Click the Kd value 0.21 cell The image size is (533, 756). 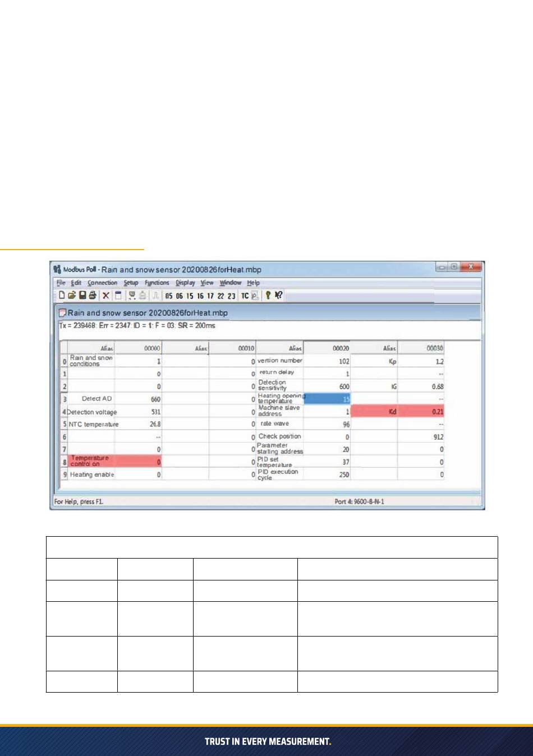(421, 412)
